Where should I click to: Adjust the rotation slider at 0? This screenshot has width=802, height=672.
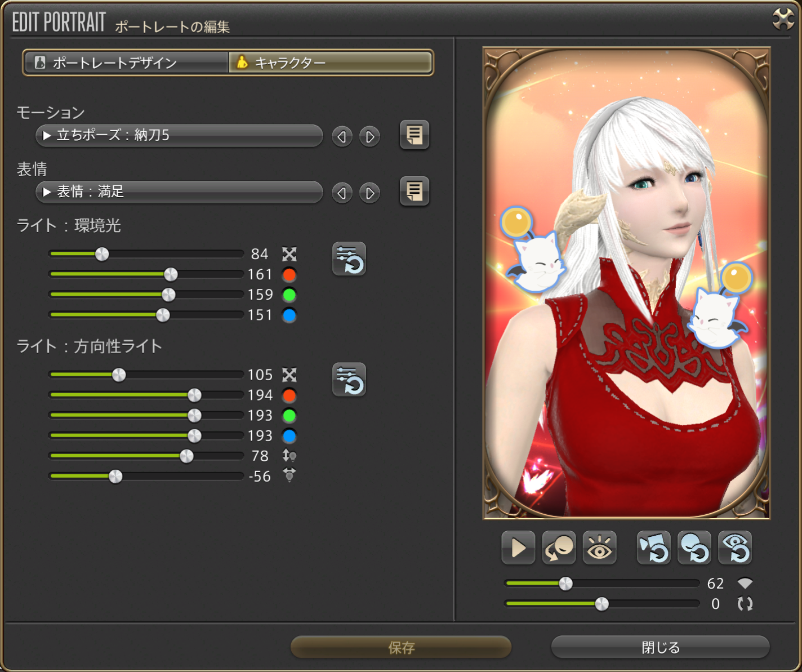coord(601,604)
